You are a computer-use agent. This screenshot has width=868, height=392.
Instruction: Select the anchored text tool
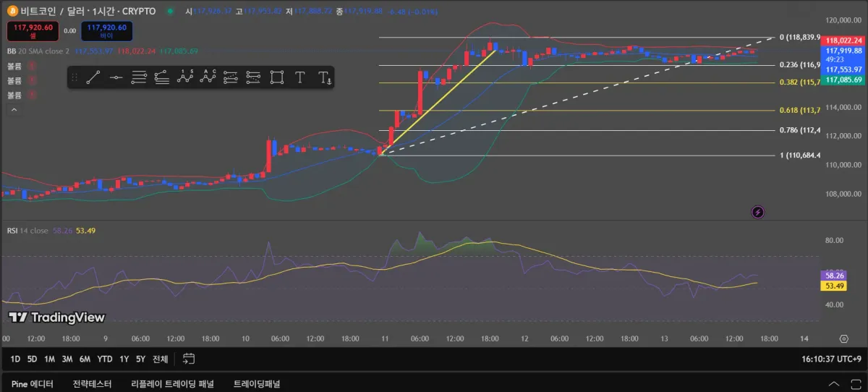pyautogui.click(x=325, y=77)
